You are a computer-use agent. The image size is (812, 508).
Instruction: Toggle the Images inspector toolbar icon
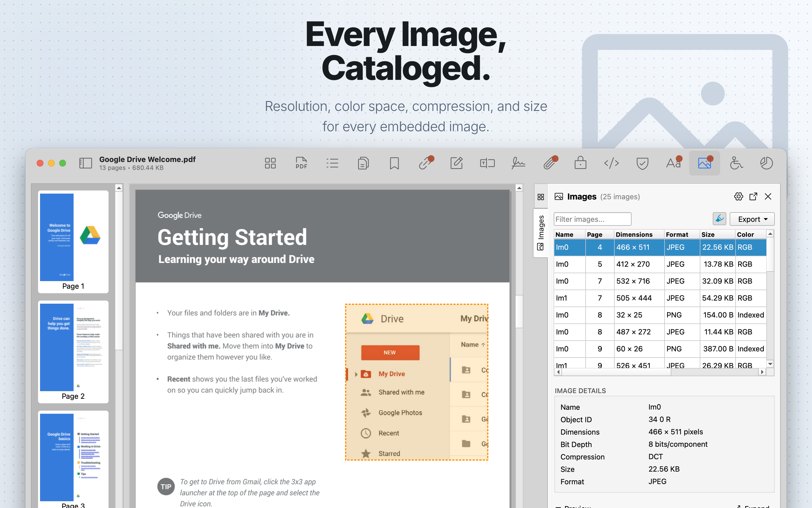click(x=704, y=163)
